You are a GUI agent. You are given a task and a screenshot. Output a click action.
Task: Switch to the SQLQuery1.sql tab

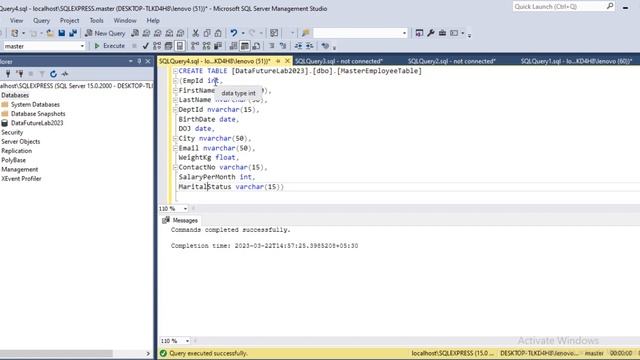[576, 61]
